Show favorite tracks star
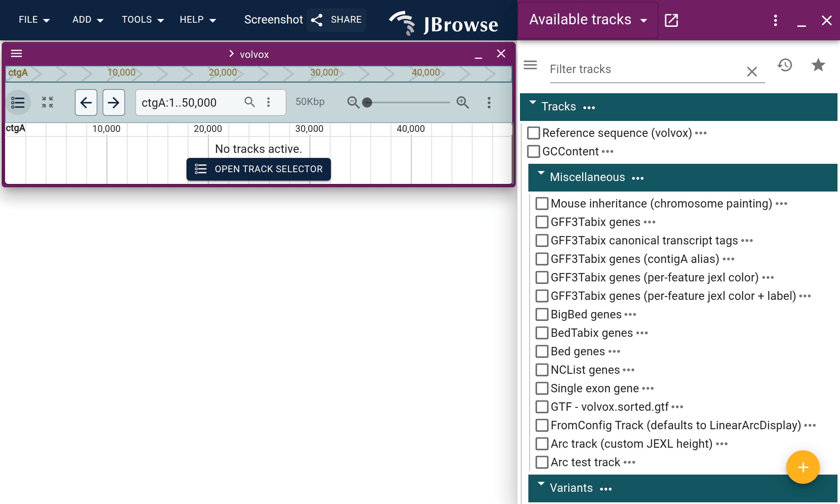The width and height of the screenshot is (840, 504). pyautogui.click(x=818, y=65)
